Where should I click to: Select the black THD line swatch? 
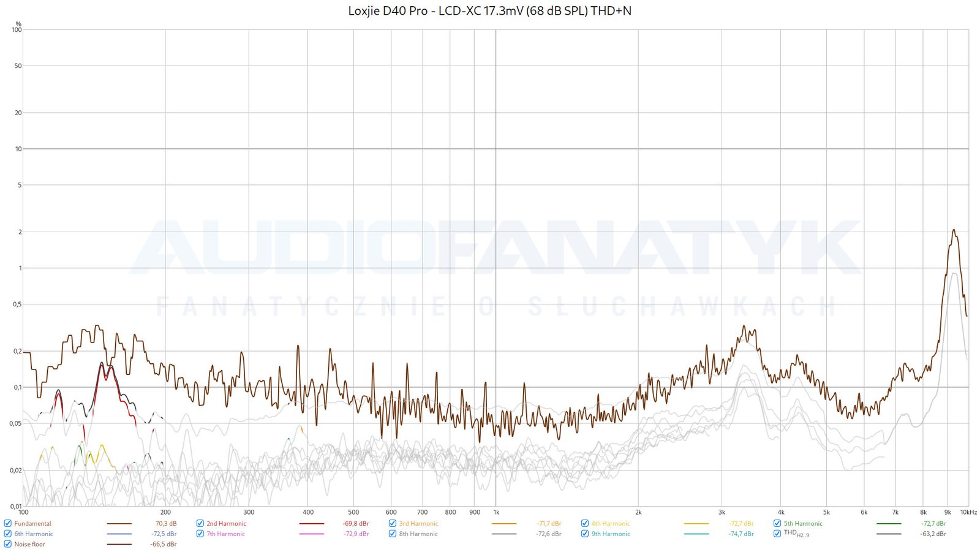pos(889,534)
